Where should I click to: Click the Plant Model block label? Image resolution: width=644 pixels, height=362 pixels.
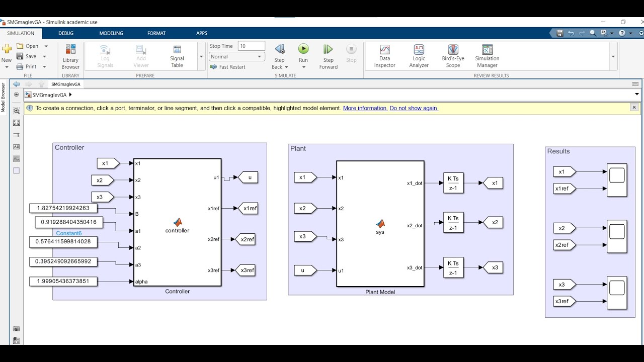pyautogui.click(x=380, y=292)
